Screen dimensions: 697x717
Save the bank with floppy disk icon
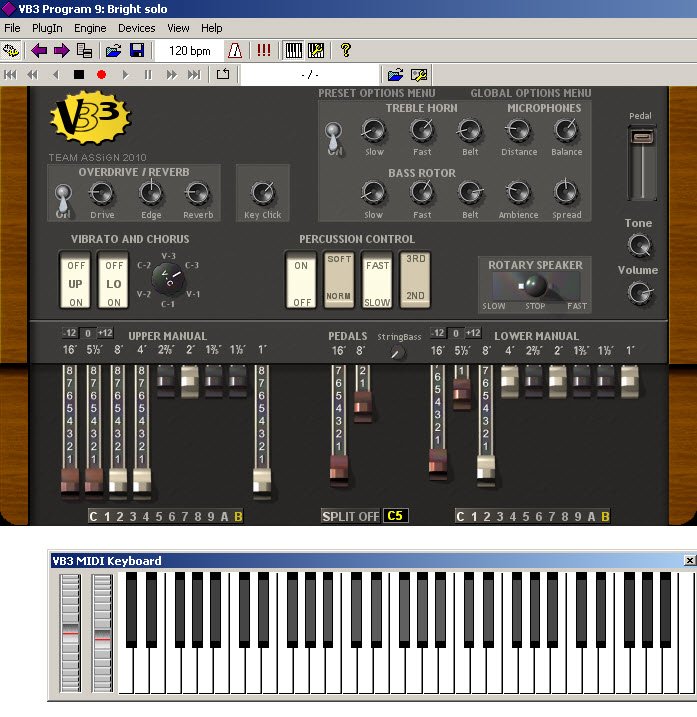tap(137, 50)
